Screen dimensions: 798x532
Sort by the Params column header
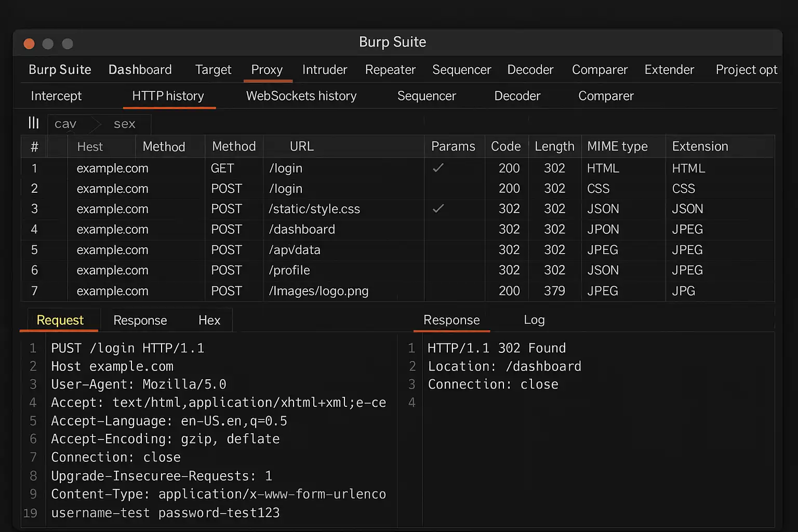point(453,147)
